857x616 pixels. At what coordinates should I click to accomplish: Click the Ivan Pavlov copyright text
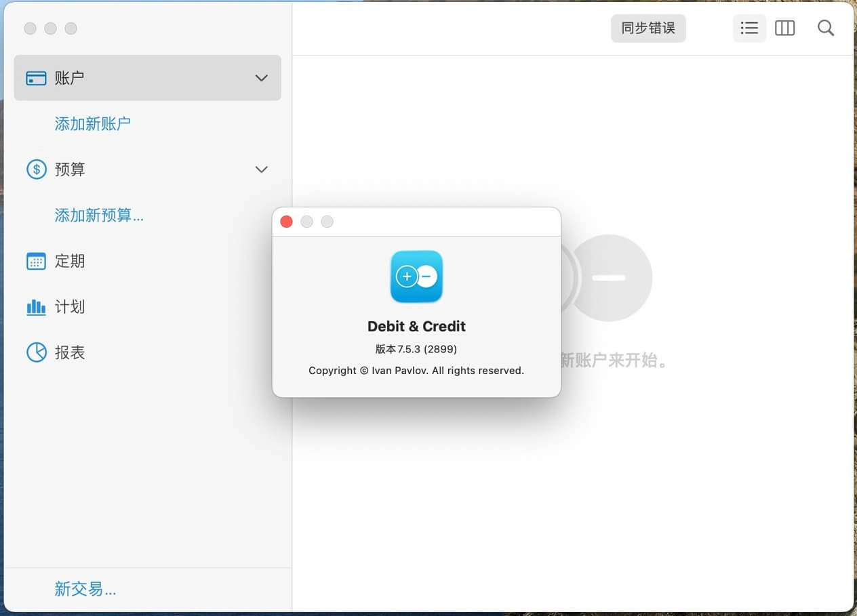click(416, 371)
